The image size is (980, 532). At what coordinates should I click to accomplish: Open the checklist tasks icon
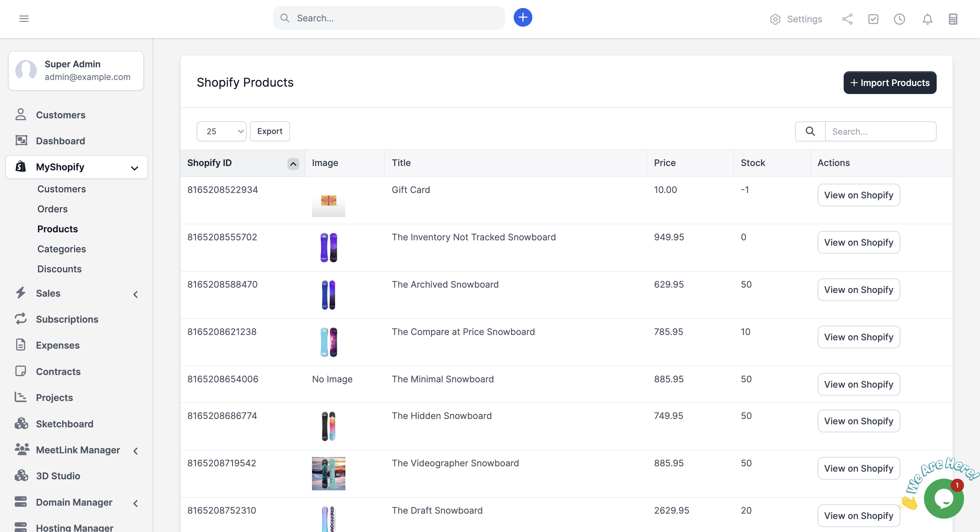[x=873, y=19]
